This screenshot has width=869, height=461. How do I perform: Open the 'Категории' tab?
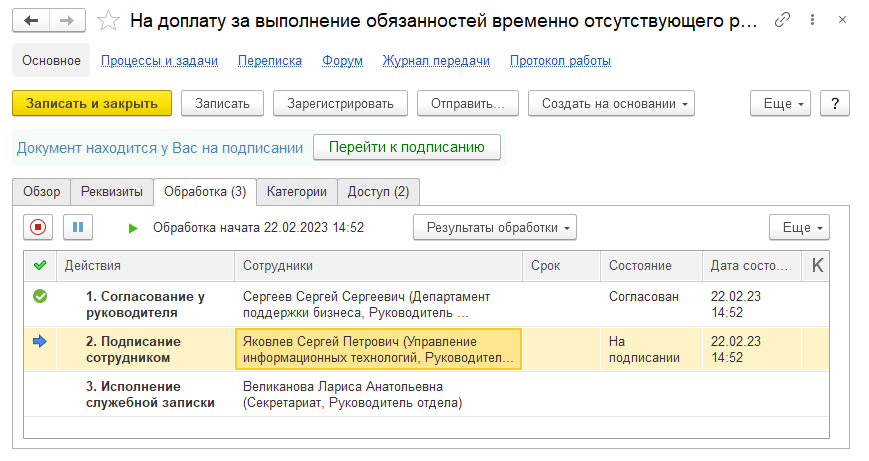[296, 191]
